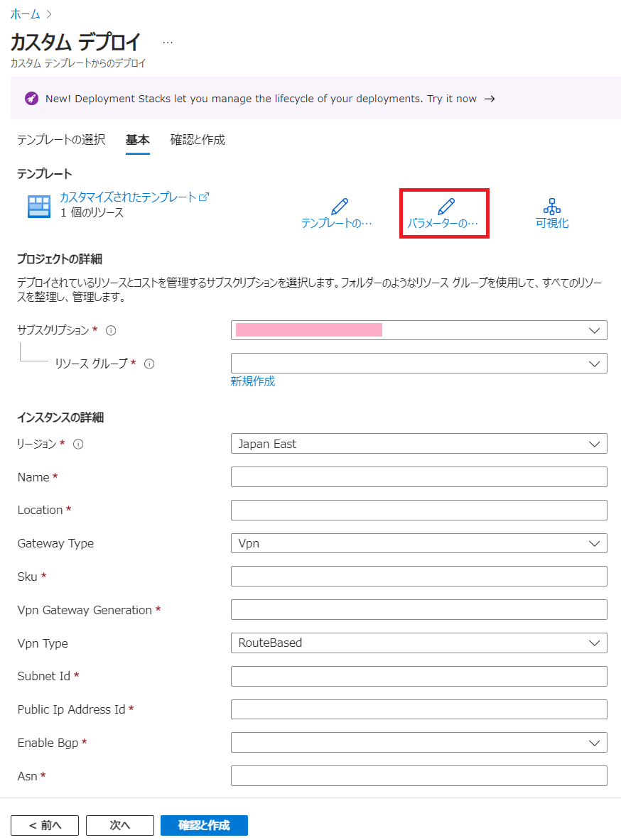Click the 次へ button
This screenshot has width=621, height=840.
(120, 825)
